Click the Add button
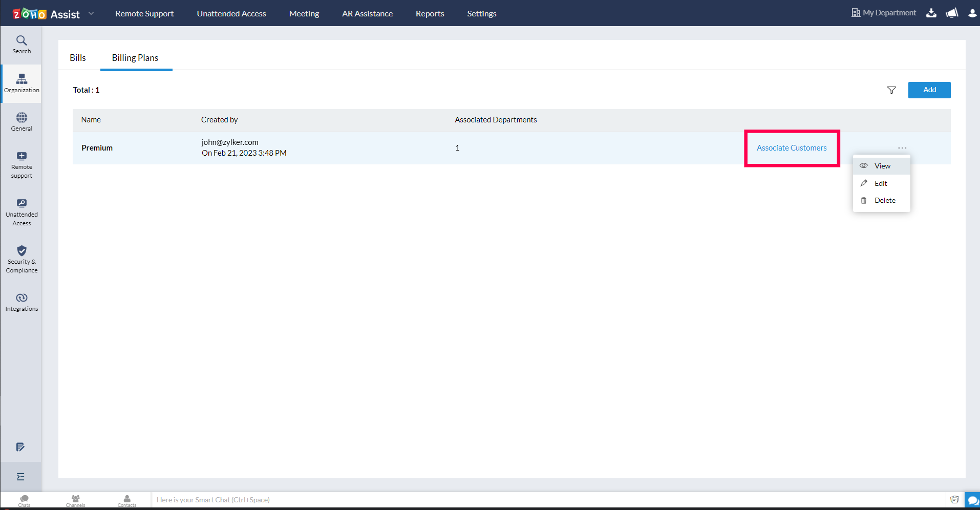 [929, 90]
